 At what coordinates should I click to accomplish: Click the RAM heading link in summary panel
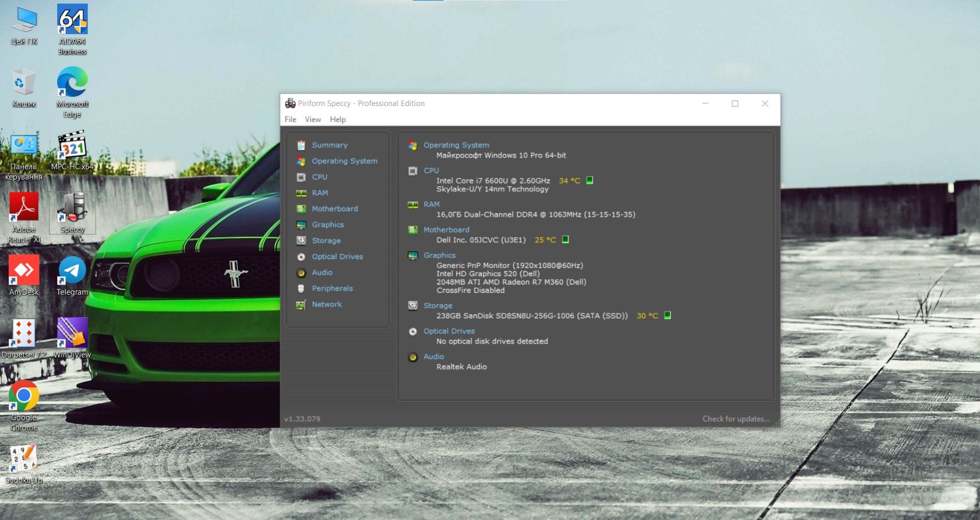431,205
